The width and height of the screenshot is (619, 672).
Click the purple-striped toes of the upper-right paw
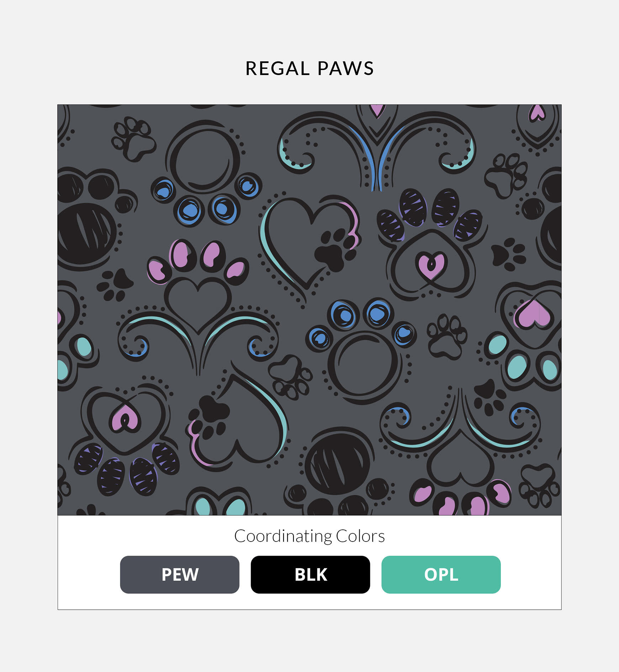click(x=430, y=213)
